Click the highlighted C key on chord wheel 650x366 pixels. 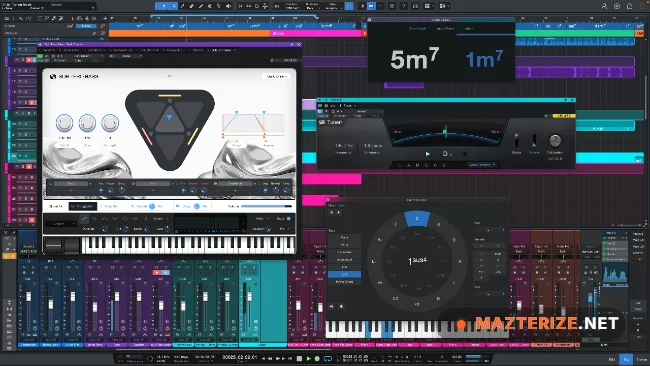(417, 219)
